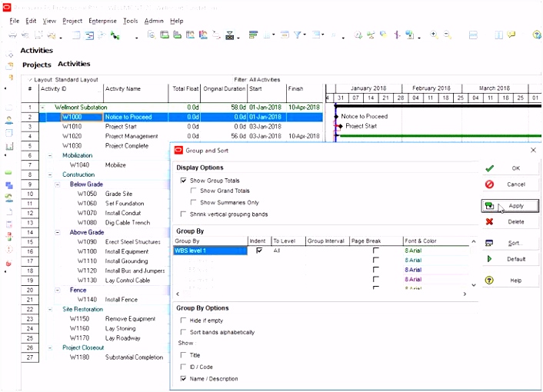Click the split-pane bottom layout toolbar icon
This screenshot has width=543, height=392.
pos(473,35)
